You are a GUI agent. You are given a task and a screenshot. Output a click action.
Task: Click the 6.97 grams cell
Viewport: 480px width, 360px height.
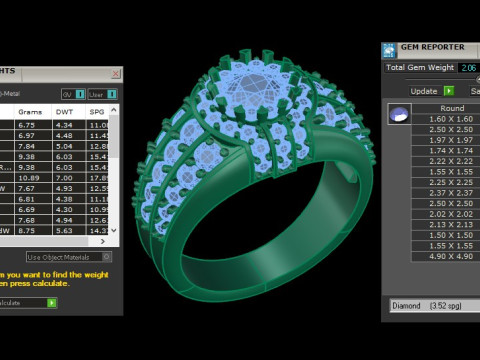(x=33, y=136)
